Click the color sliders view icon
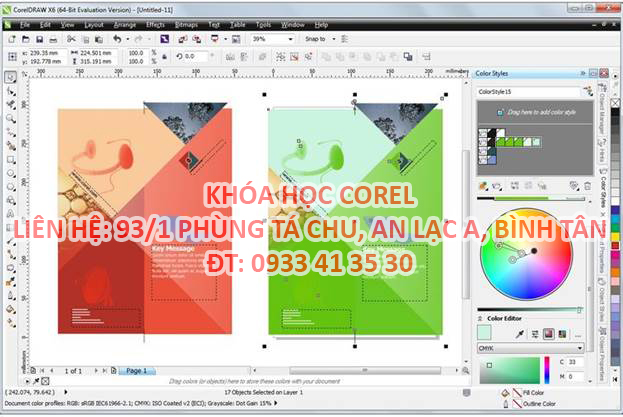Viewport: 623px width, 417px height. 535,334
